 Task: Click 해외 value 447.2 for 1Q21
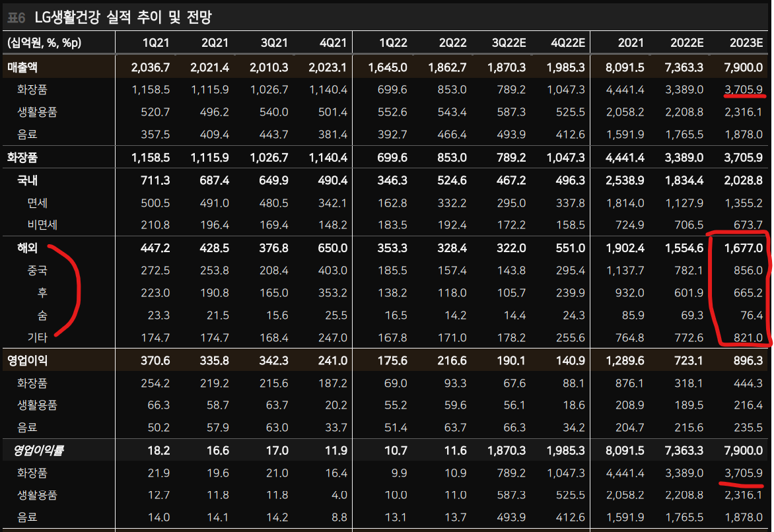point(155,248)
